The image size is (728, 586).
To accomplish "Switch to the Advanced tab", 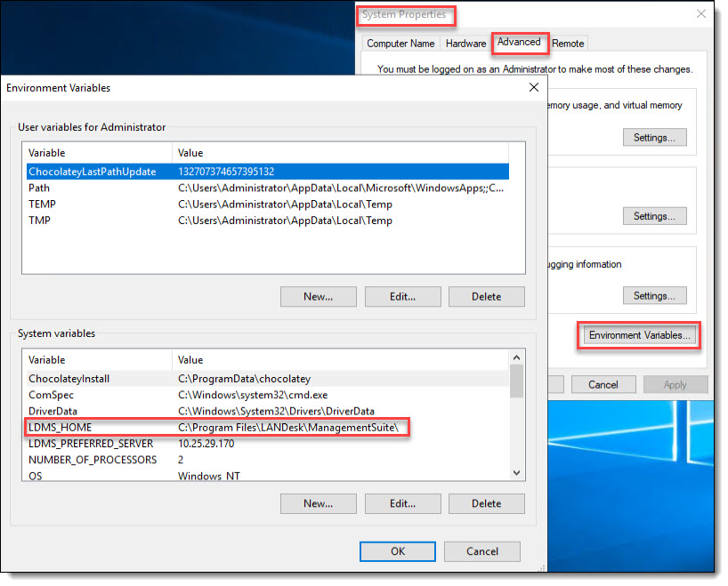I will (x=520, y=43).
